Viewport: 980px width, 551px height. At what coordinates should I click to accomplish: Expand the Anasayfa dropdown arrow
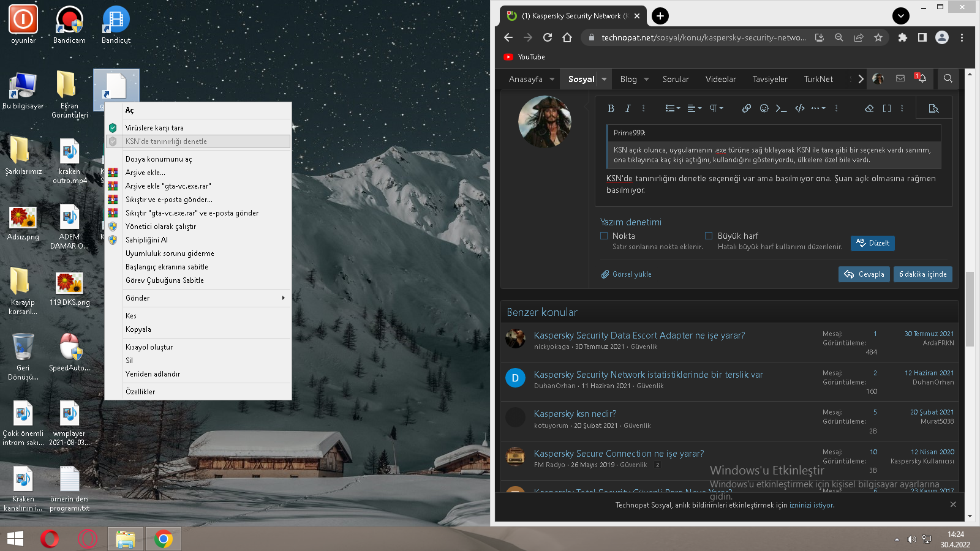(x=552, y=79)
